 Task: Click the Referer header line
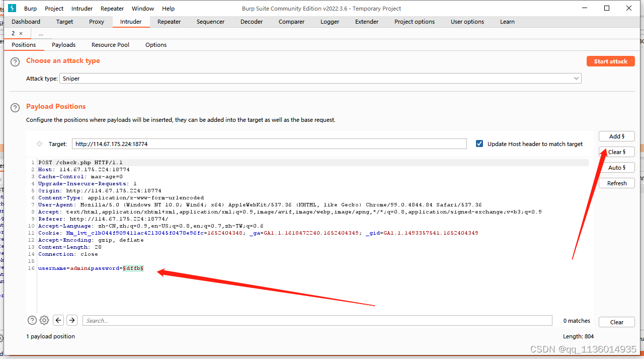103,219
